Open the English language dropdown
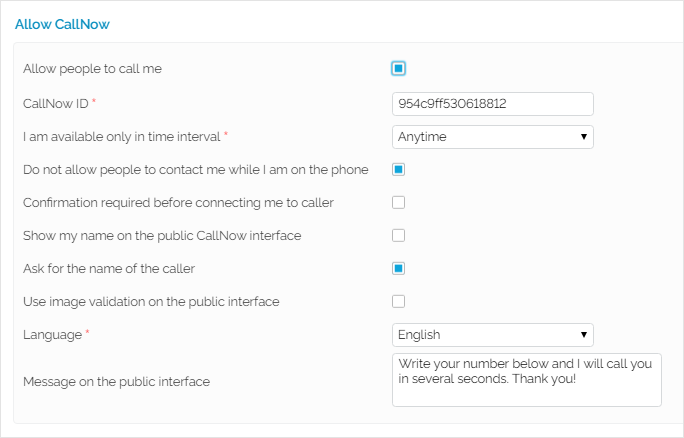The height and width of the screenshot is (438, 684). tap(492, 335)
